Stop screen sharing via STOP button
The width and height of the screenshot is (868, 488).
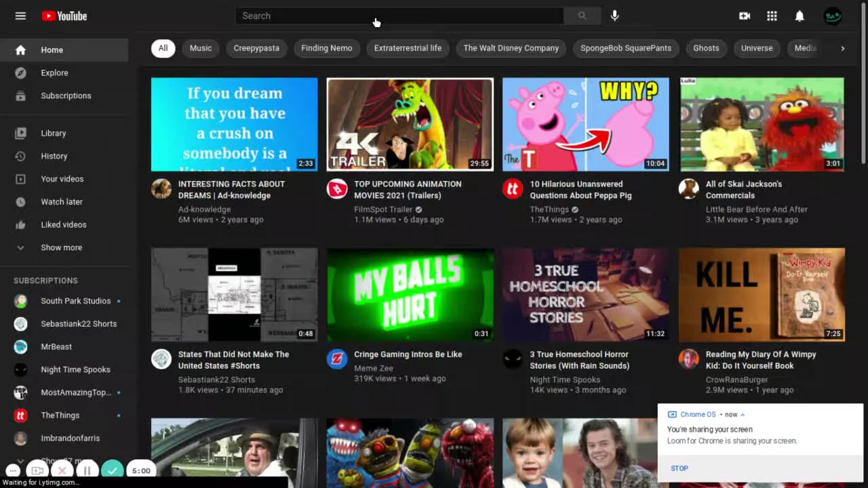(x=679, y=468)
